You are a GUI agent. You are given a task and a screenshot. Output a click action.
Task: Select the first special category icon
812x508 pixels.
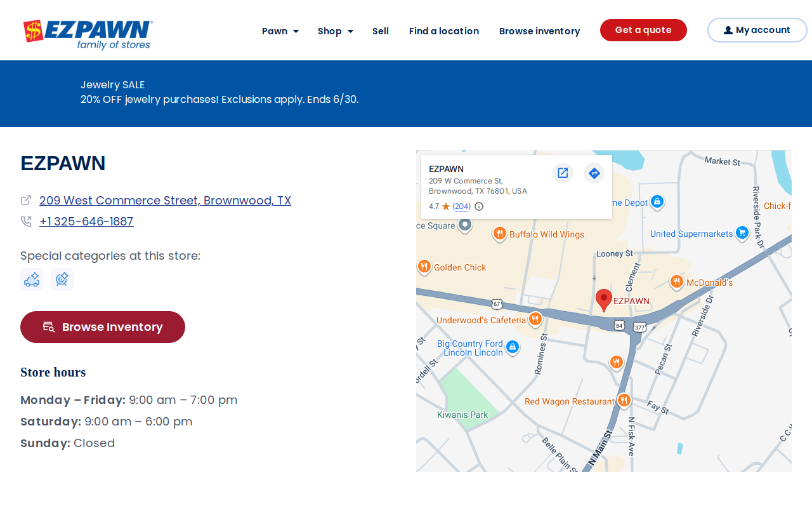[32, 279]
